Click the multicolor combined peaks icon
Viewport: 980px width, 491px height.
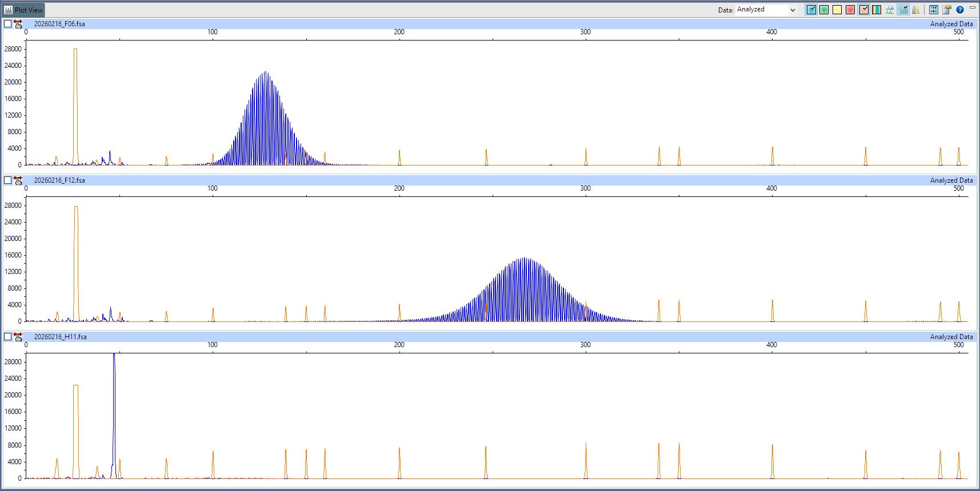click(916, 10)
